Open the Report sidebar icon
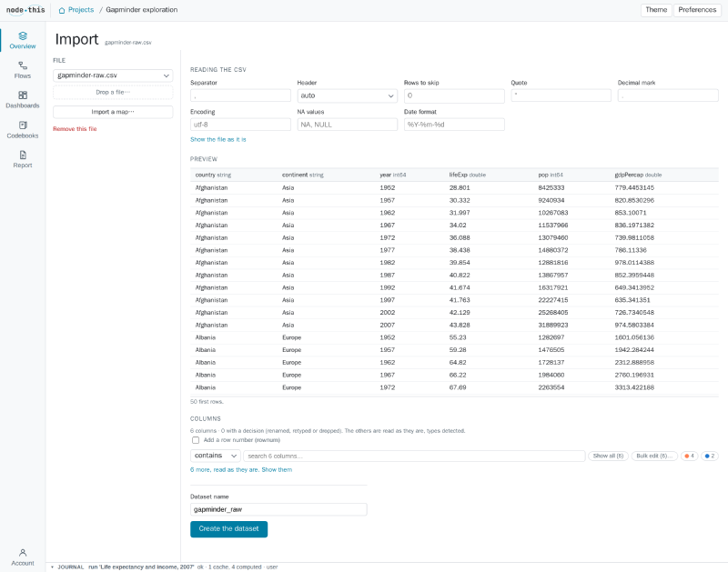This screenshot has width=728, height=572. (x=22, y=159)
